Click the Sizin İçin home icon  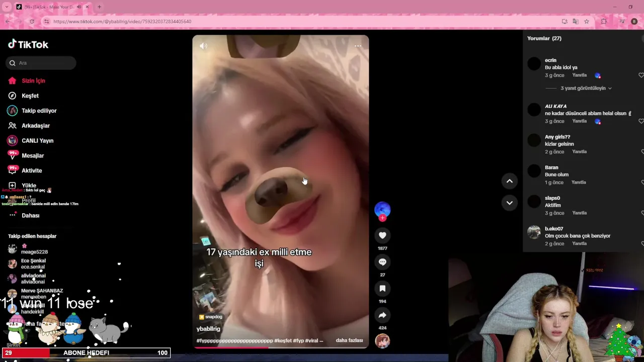pyautogui.click(x=12, y=80)
